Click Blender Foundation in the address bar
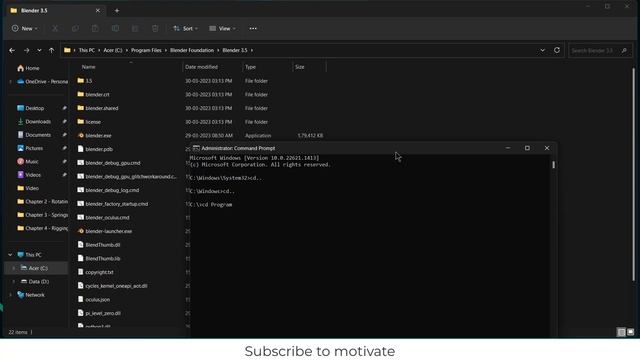The image size is (640, 360). click(192, 50)
